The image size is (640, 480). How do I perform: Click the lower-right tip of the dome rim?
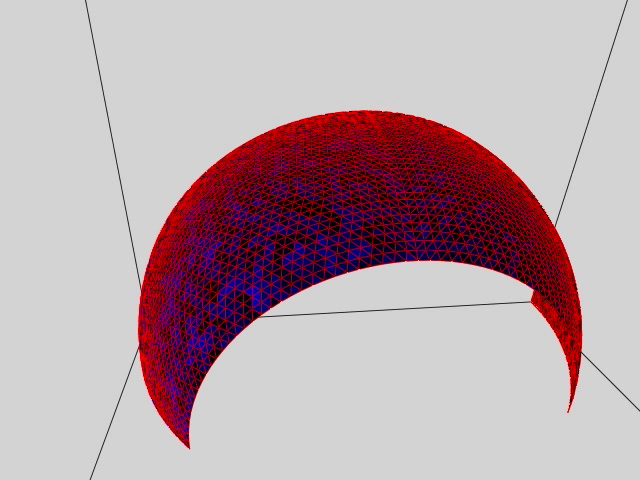click(569, 409)
